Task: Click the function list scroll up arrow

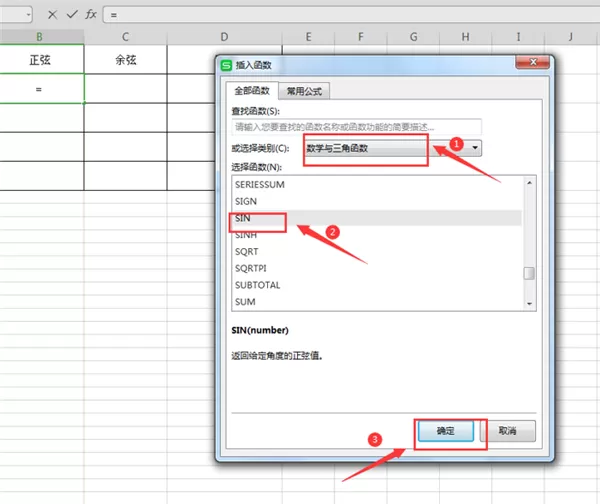Action: 530,183
